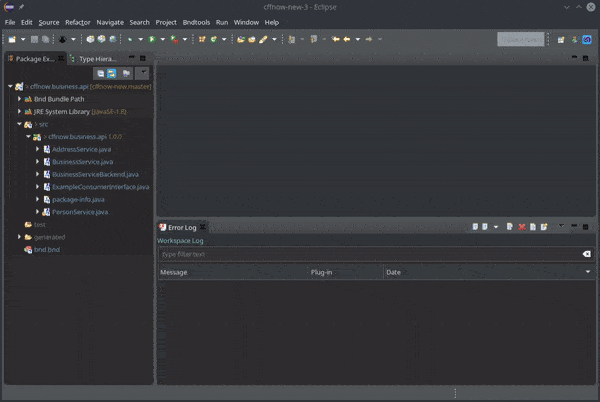Click the Run External Tools icon with red toolbox
This screenshot has height=402, width=600.
pos(174,39)
